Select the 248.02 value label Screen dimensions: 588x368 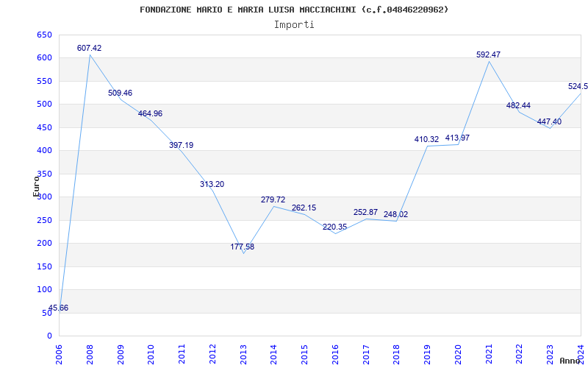coord(395,215)
